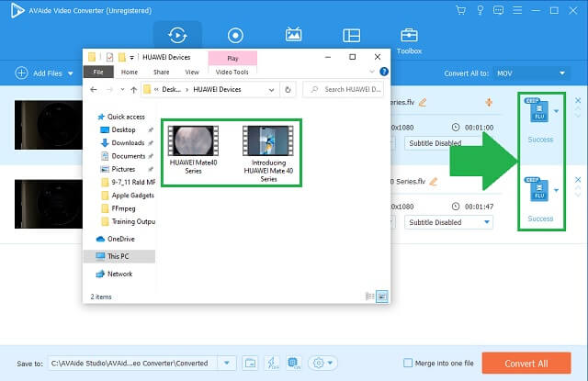Open the settings gear dropdown

pyautogui.click(x=322, y=363)
